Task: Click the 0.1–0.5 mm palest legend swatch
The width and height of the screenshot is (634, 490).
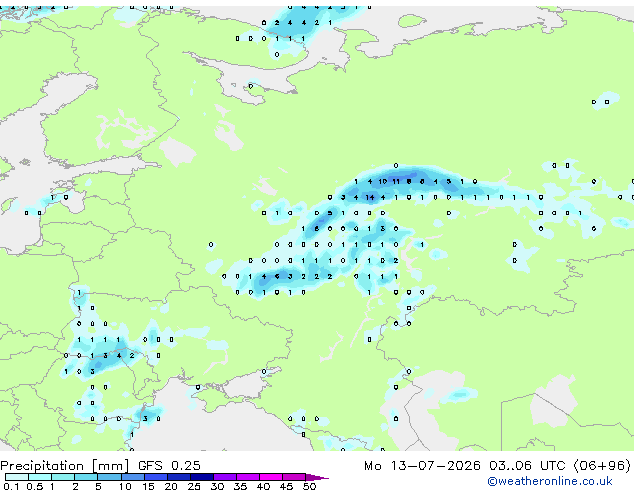Action: (17, 477)
